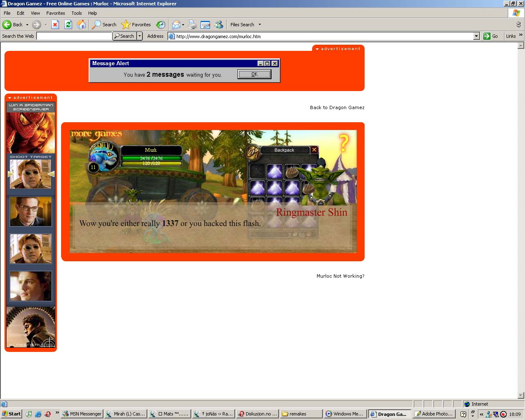
Task: Stop loading the page
Action: pos(55,25)
